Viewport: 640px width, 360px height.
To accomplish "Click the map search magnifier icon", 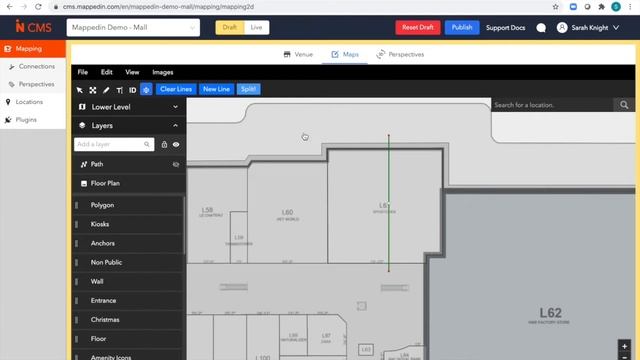I will [x=624, y=105].
